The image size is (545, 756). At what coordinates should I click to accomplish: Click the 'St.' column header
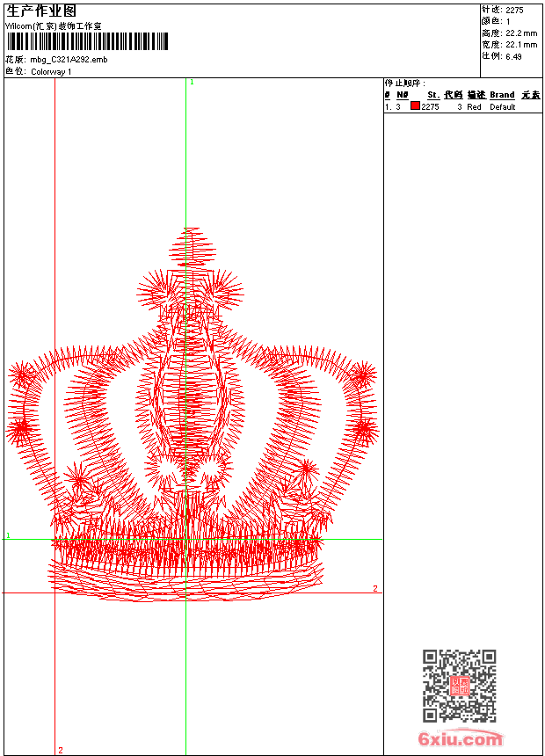point(433,95)
